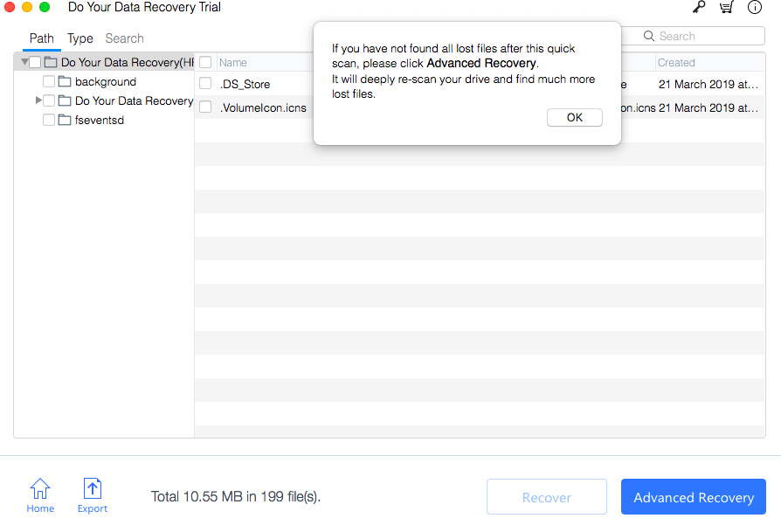Expand the Do Your Data Recovery subfolder
Image resolution: width=781 pixels, height=532 pixels.
(x=38, y=100)
